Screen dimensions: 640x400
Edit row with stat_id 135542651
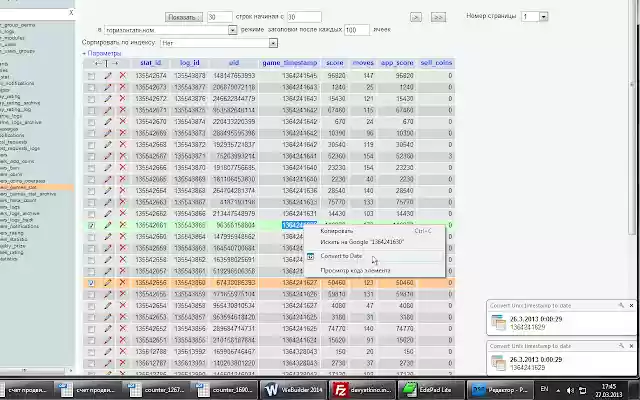(108, 340)
